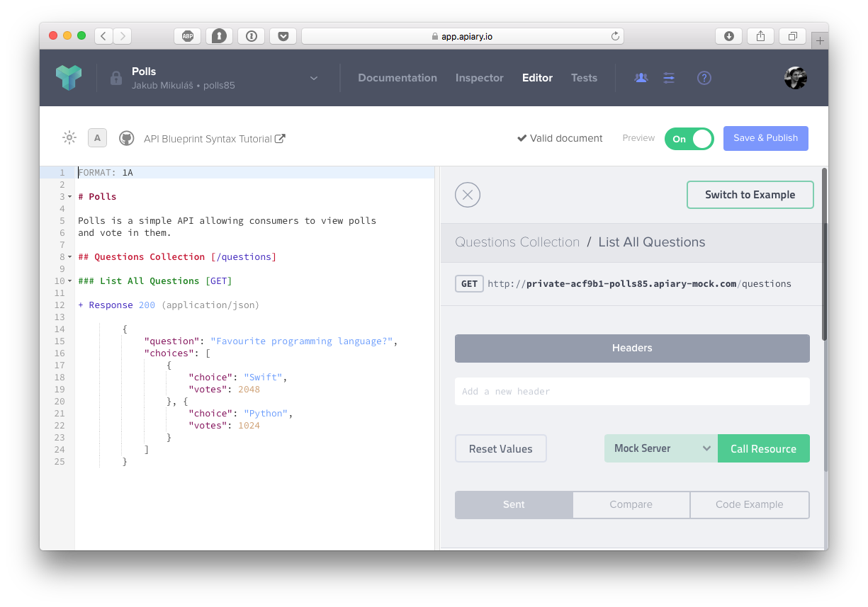Viewport: 868px width, 607px height.
Task: Click the 1Password keyhole extension icon
Action: click(220, 36)
